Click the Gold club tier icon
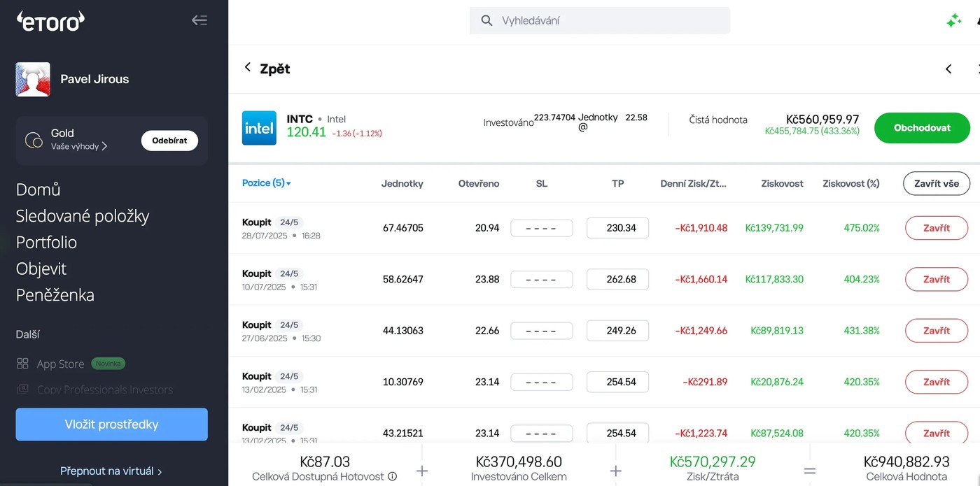Image resolution: width=980 pixels, height=486 pixels. (x=34, y=141)
